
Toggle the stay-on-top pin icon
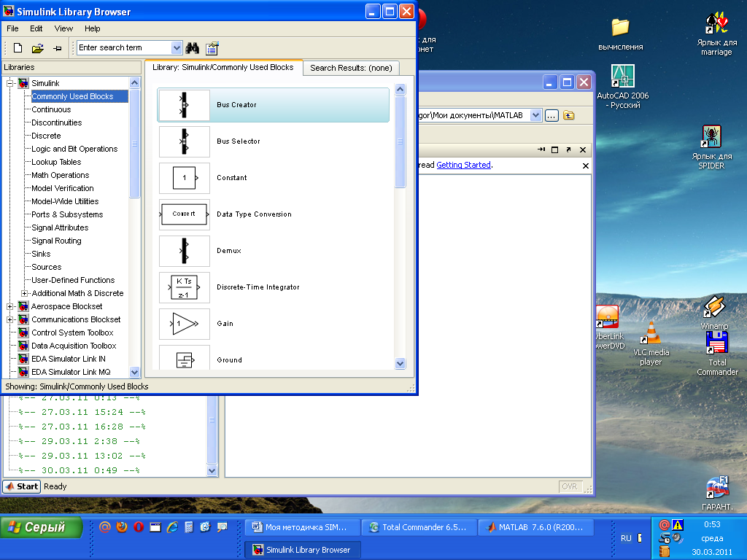coord(58,48)
